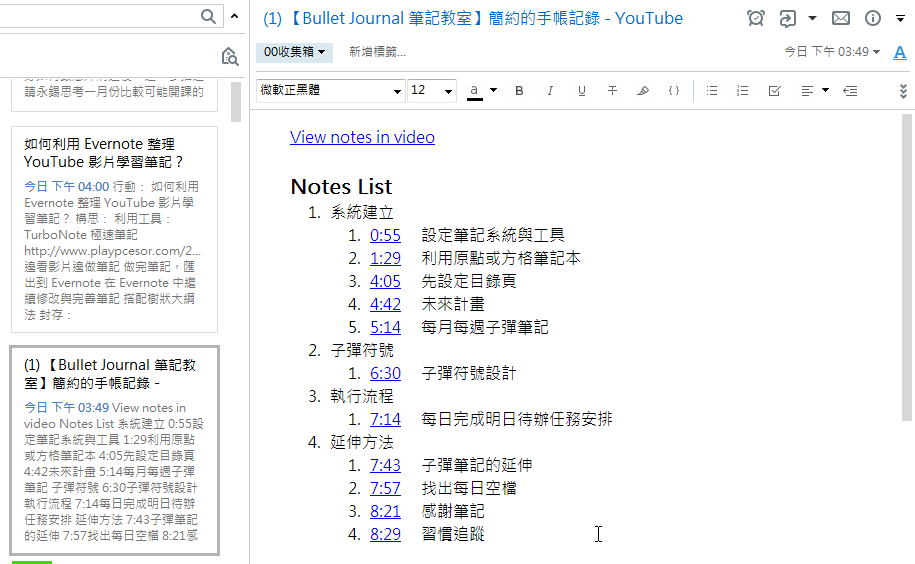915x564 pixels.
Task: Open the note list search-filter icon
Action: coord(230,57)
